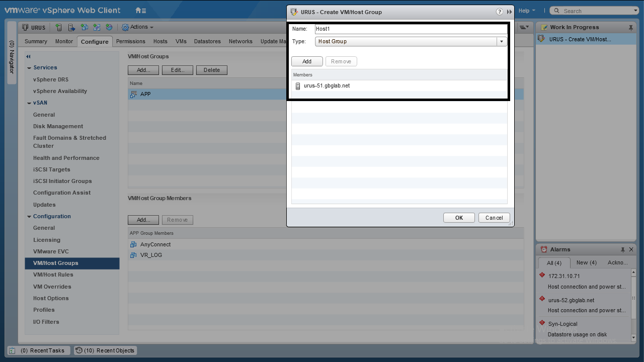Click the Name input field containing Host1
The image size is (644, 362).
411,29
